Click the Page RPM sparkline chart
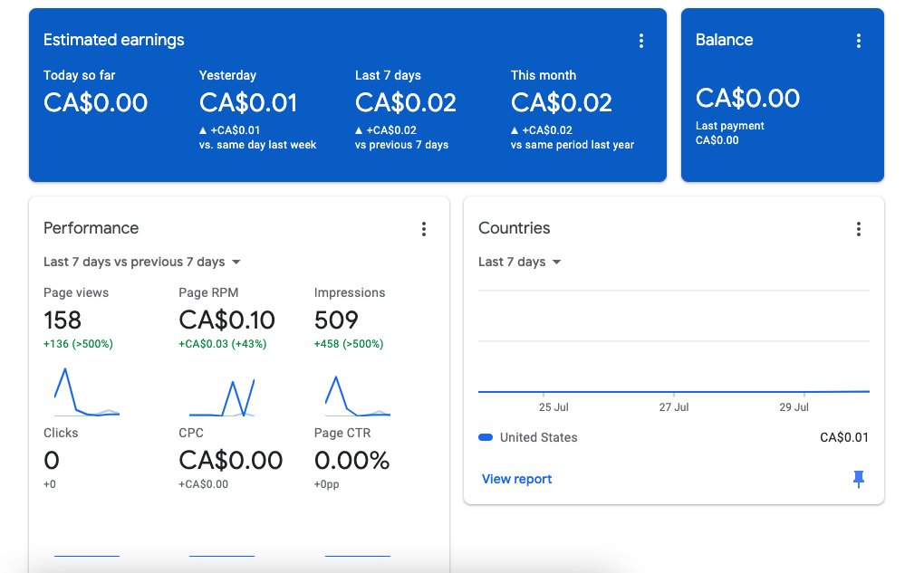Image resolution: width=924 pixels, height=573 pixels. [x=222, y=397]
